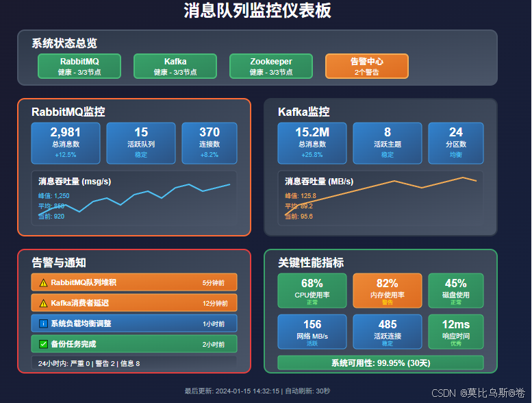Click the 消息吞吐量 (MB/s) chart title
Image resolution: width=532 pixels, height=403 pixels.
pyautogui.click(x=319, y=182)
